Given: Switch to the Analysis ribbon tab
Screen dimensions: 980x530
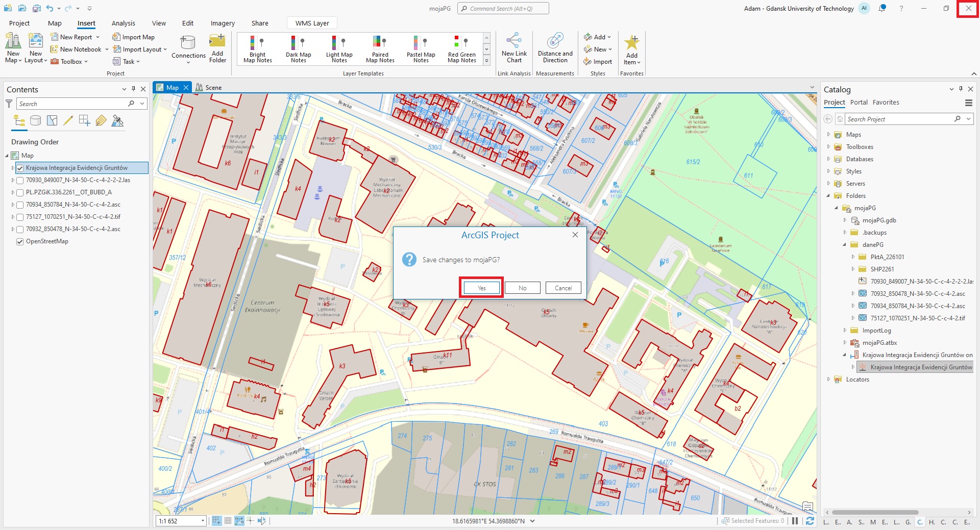Looking at the screenshot, I should point(123,23).
